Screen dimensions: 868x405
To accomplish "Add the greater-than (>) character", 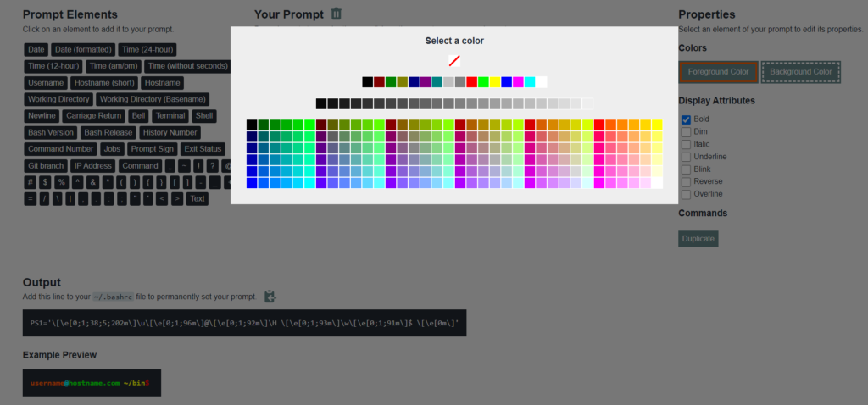I will tap(177, 199).
